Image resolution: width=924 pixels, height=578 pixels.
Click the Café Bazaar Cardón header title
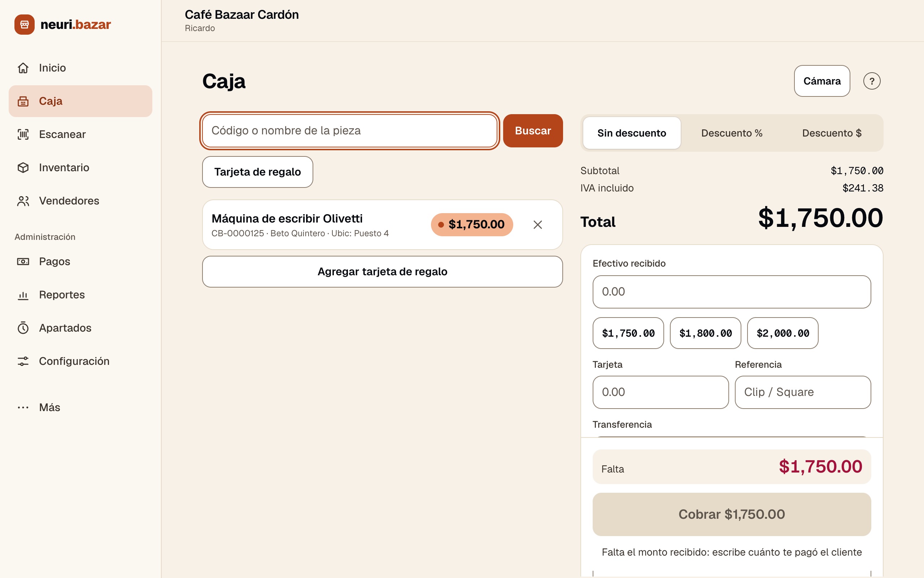[242, 14]
